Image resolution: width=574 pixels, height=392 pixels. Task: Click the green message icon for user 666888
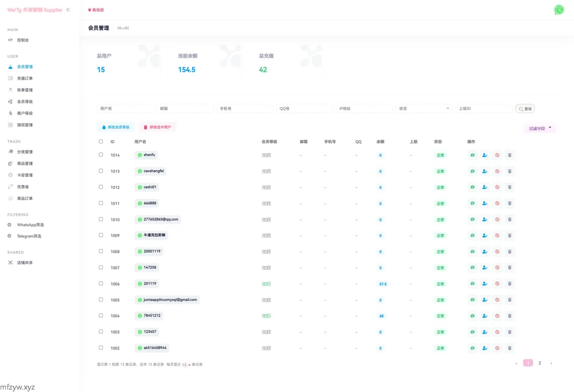point(472,203)
